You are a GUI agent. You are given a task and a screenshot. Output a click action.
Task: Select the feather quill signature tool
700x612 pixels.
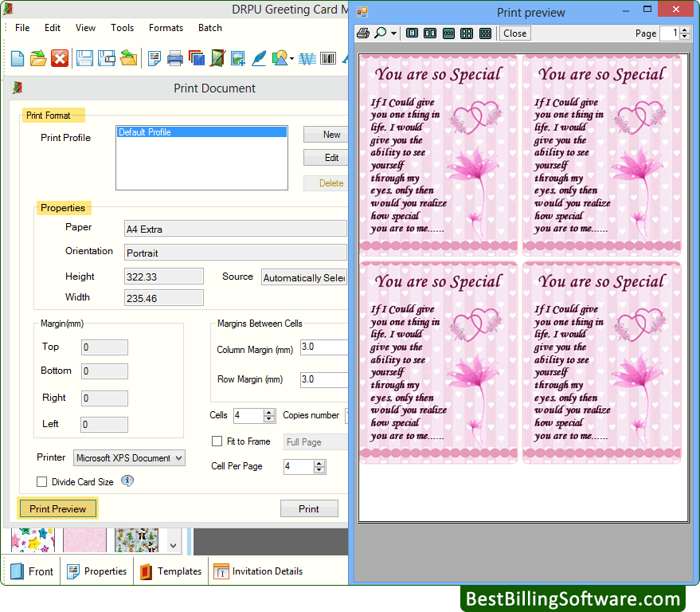tap(259, 58)
